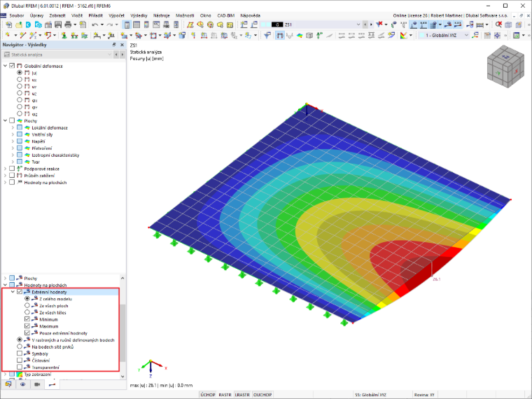Image resolution: width=532 pixels, height=399 pixels.
Task: Uncheck the Globální deformace checkbox
Action: click(12, 66)
